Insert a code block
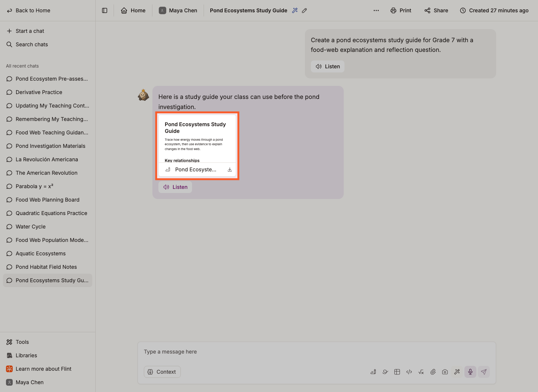The image size is (538, 392). pyautogui.click(x=409, y=372)
